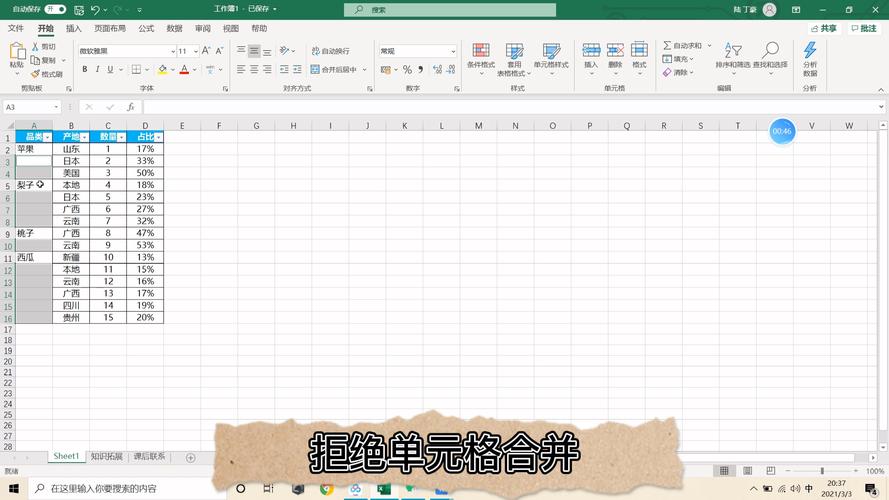Apply percent style format
This screenshot has width=889, height=500.
click(407, 70)
